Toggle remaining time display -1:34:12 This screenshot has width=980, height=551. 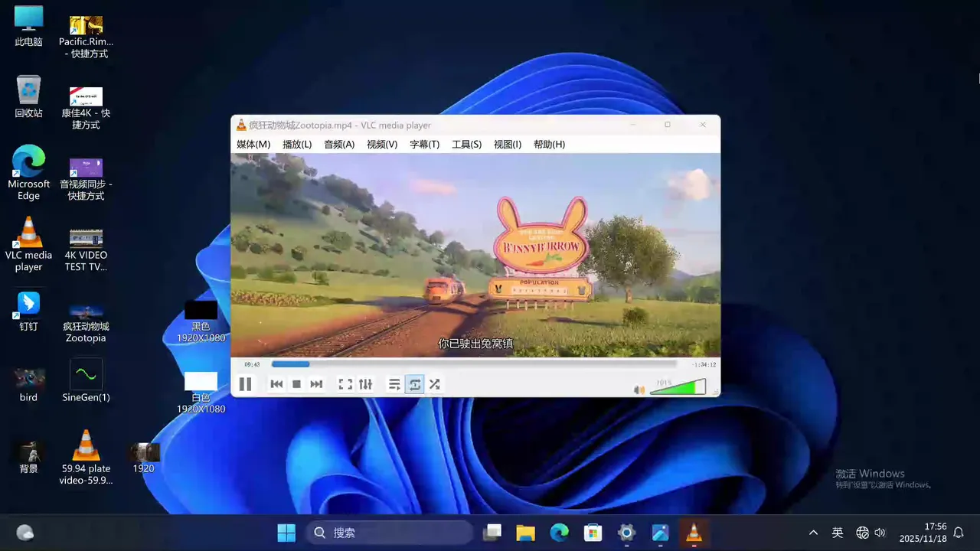(704, 364)
